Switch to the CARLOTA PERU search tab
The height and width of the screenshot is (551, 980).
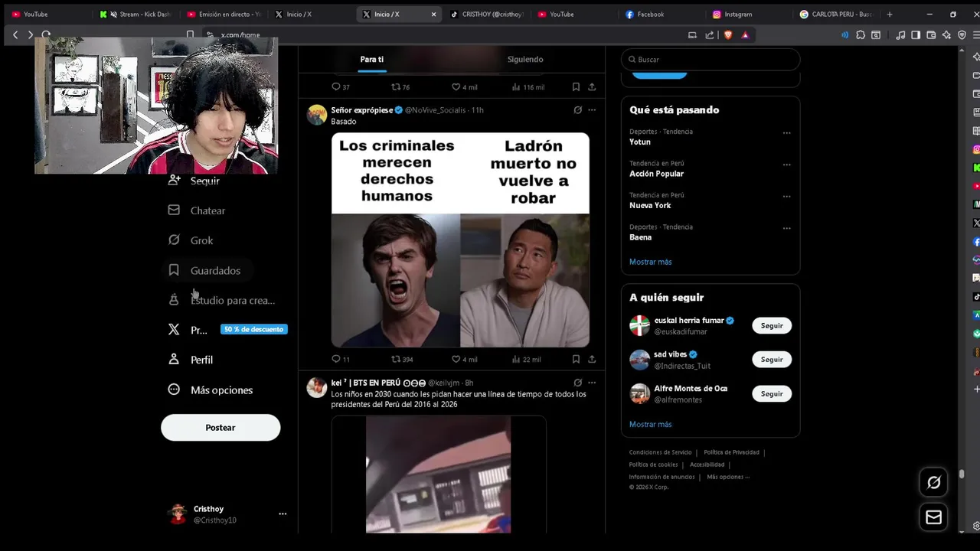835,14
